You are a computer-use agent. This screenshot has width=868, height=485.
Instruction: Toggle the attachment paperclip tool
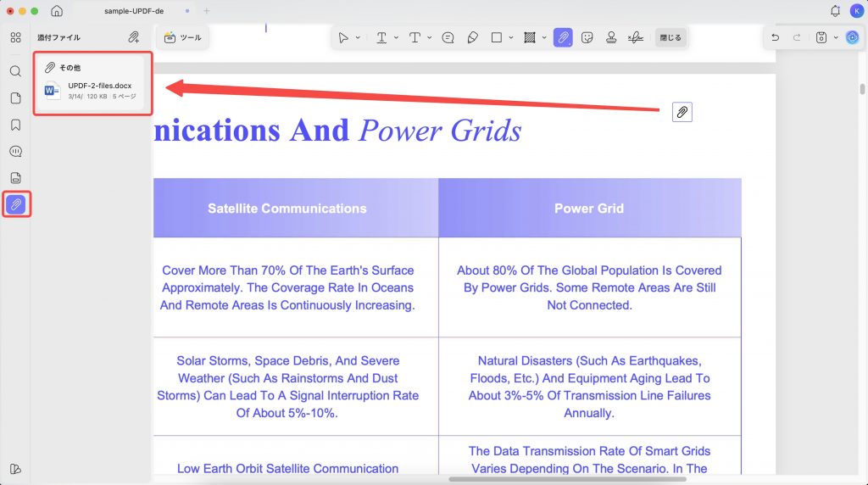point(563,37)
